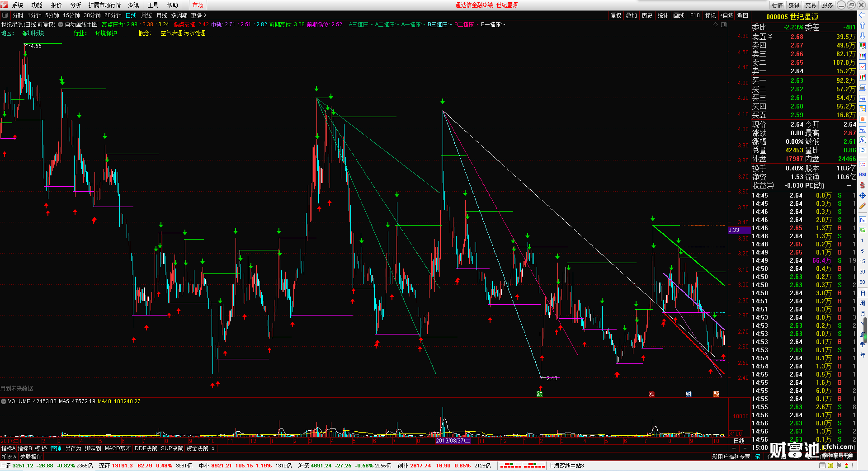The height and width of the screenshot is (471, 868).
Task: Expand the 扩展 panel at bottom left
Action: point(9,457)
